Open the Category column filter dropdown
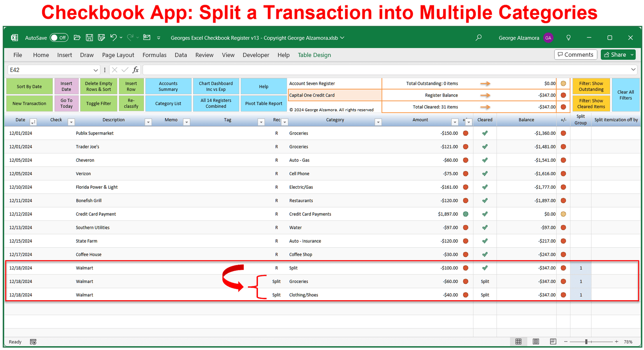The image size is (644, 350). point(378,122)
